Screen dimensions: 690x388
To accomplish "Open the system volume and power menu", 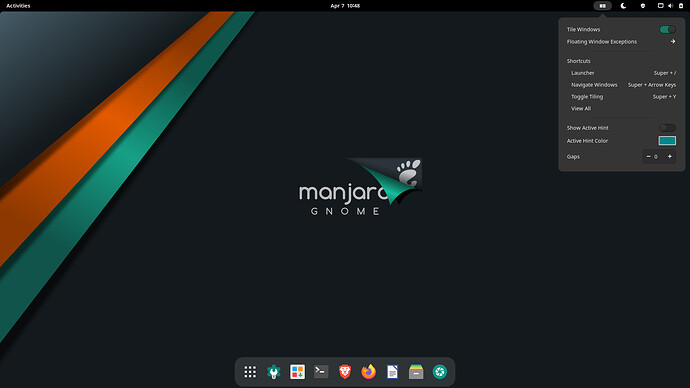I will 670,6.
